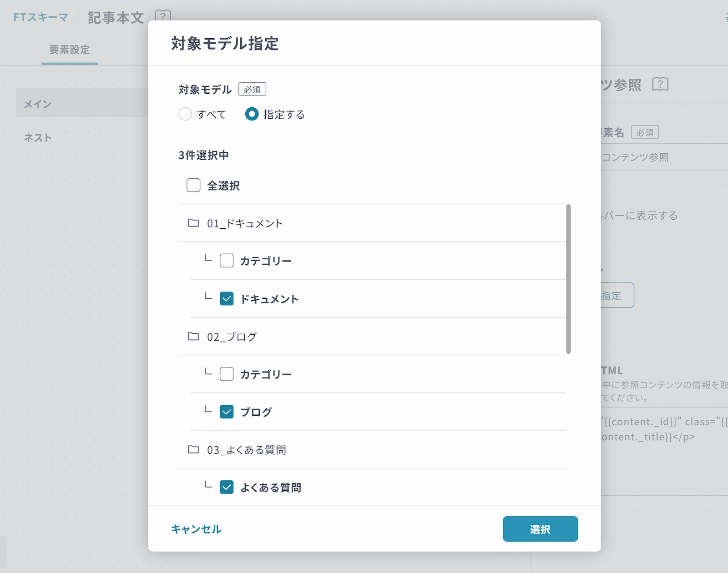Select the すべて radio option
This screenshot has width=728, height=573.
pos(185,114)
